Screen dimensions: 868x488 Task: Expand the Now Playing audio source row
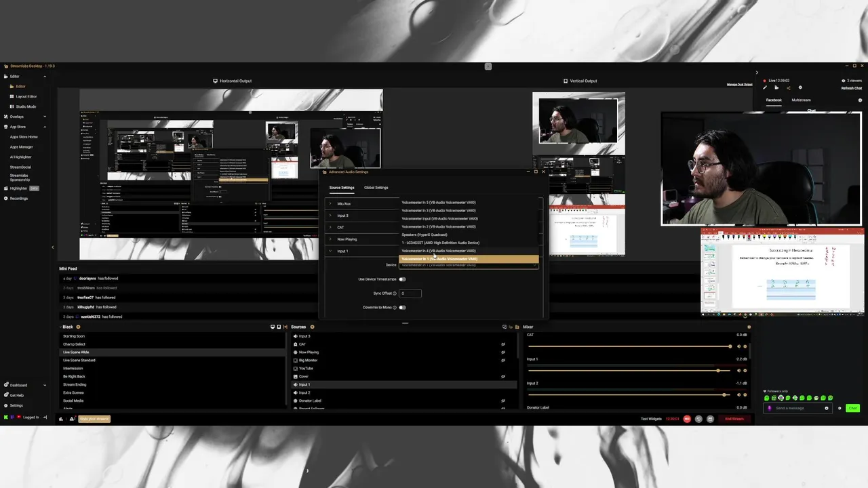pyautogui.click(x=330, y=239)
